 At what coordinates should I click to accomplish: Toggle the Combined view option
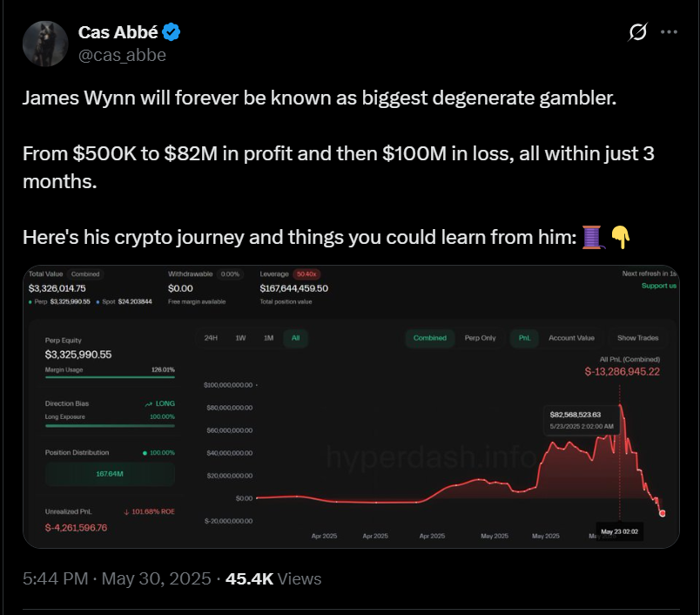pos(430,338)
